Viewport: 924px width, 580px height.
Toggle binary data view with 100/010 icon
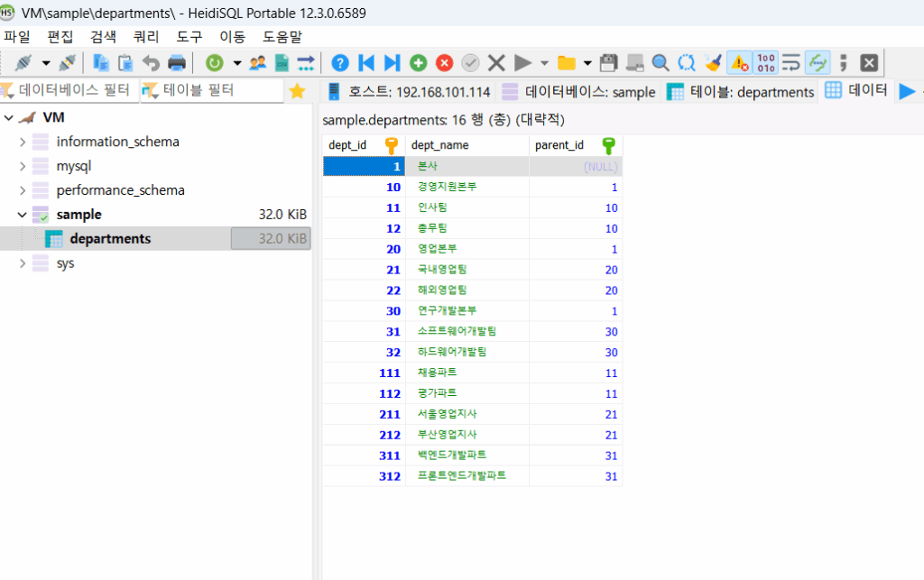[766, 62]
